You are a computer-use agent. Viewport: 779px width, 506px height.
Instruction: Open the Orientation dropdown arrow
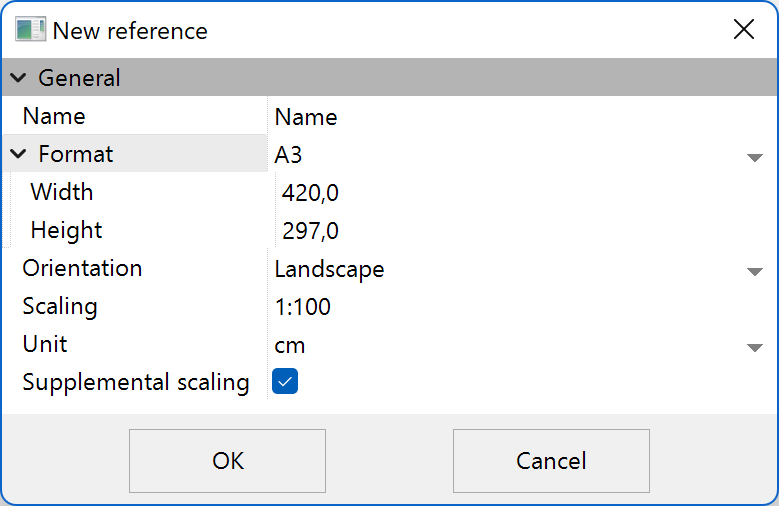(x=754, y=271)
